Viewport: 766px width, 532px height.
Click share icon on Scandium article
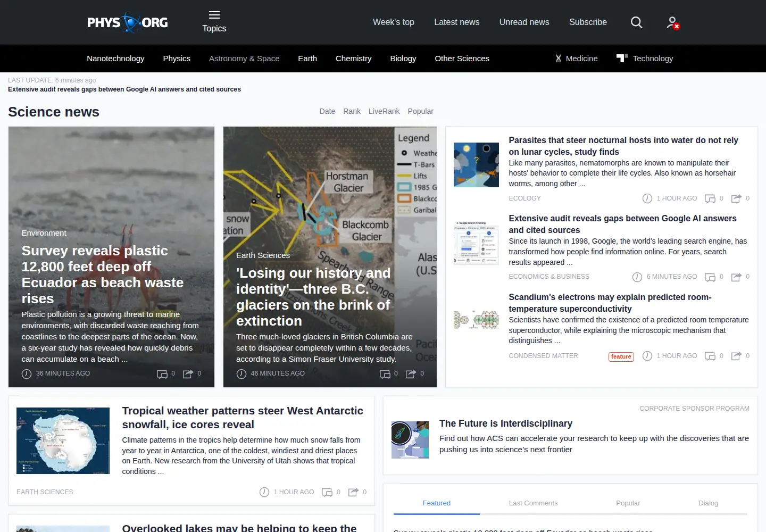(736, 356)
